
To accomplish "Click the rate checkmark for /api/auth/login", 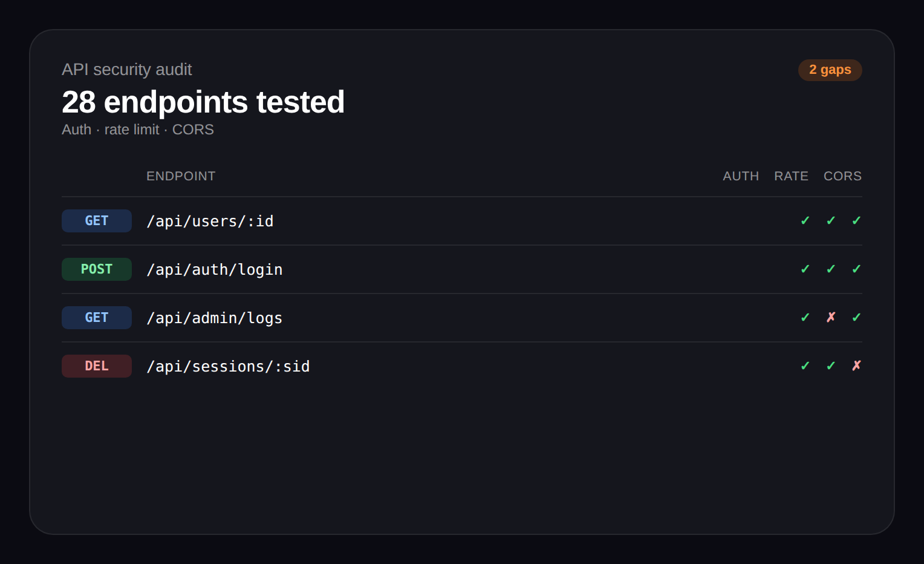I will coord(831,269).
